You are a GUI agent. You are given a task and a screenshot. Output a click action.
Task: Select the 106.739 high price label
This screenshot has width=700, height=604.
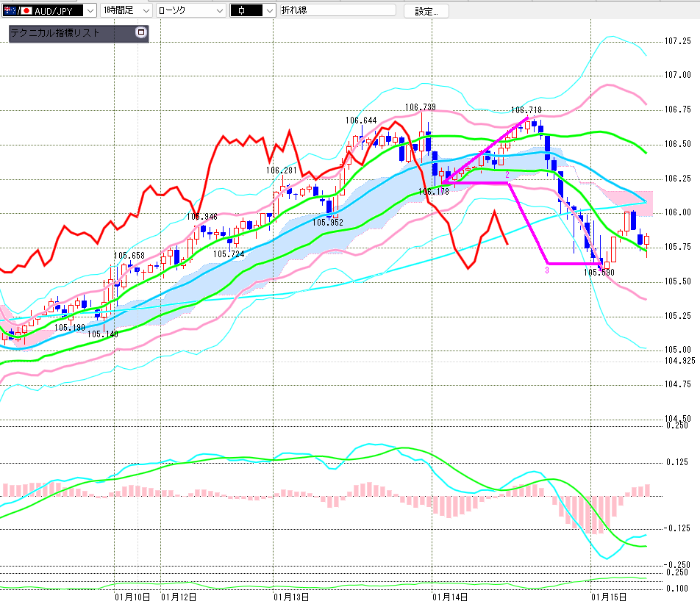coord(420,107)
